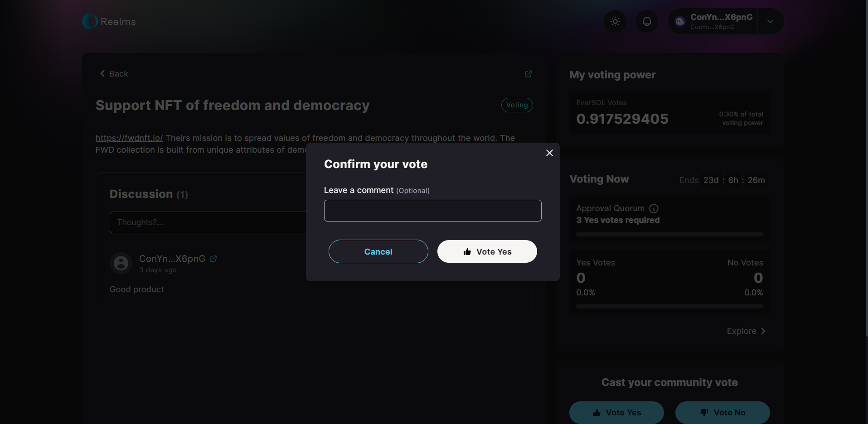Click the ConYn...X6pnG wallet avatar
This screenshot has width=868, height=424.
coord(680,21)
